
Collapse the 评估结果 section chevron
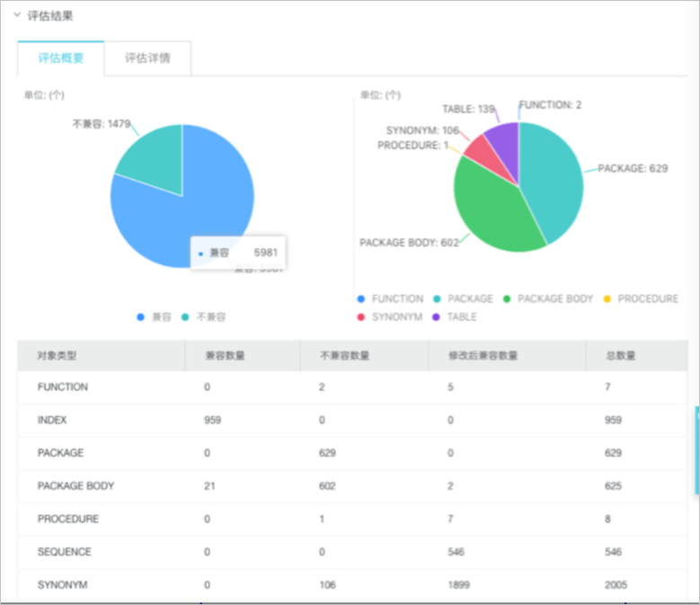pyautogui.click(x=17, y=14)
